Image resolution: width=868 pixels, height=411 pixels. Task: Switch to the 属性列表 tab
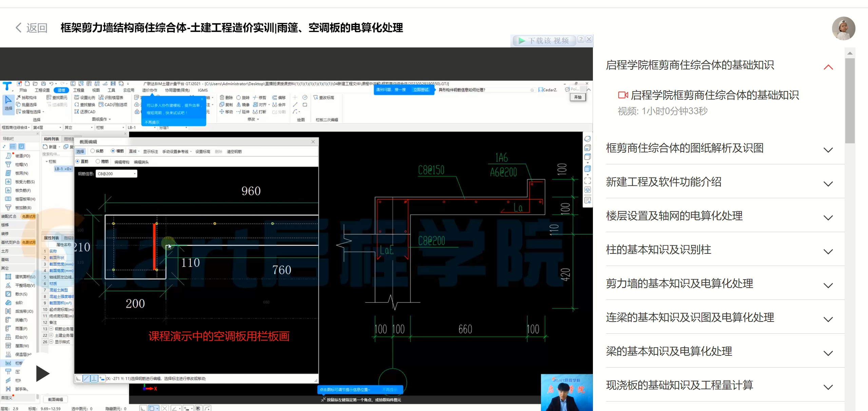click(52, 238)
